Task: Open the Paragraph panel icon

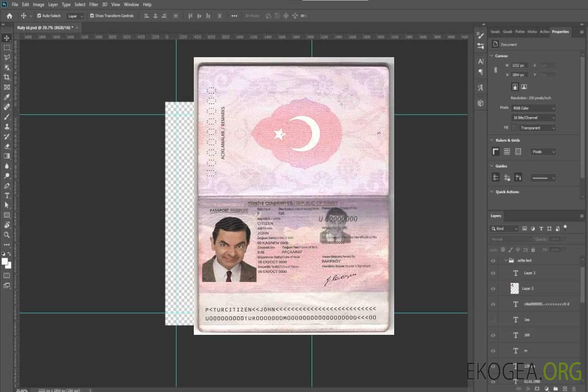Action: coord(481,72)
